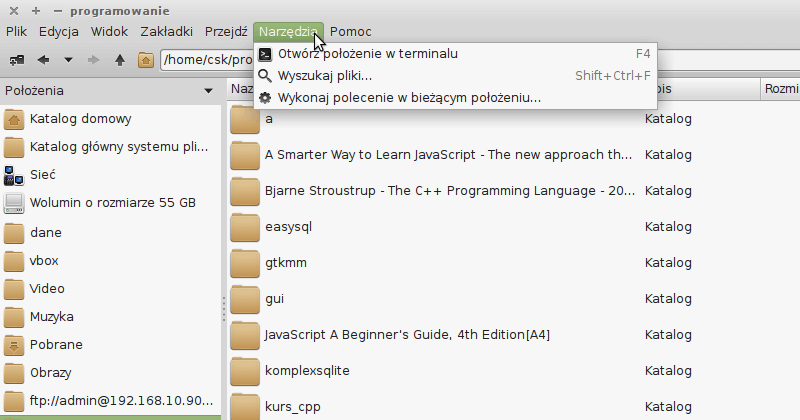Open the network icon labeled Sieć
Viewport: 800px width, 420px height.
click(x=14, y=175)
